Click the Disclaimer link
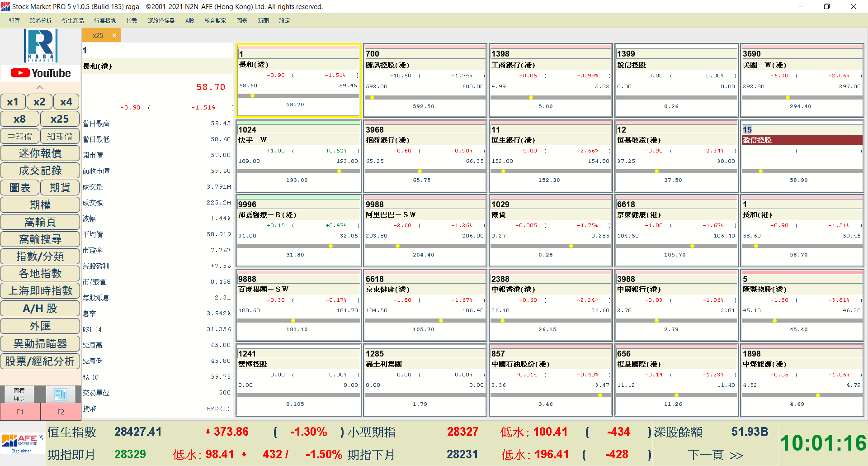The width and height of the screenshot is (868, 466). pos(21,451)
